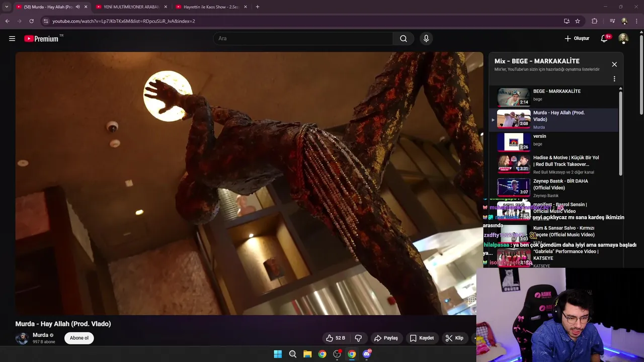Click the address bar URL
The image size is (644, 362).
click(124, 21)
